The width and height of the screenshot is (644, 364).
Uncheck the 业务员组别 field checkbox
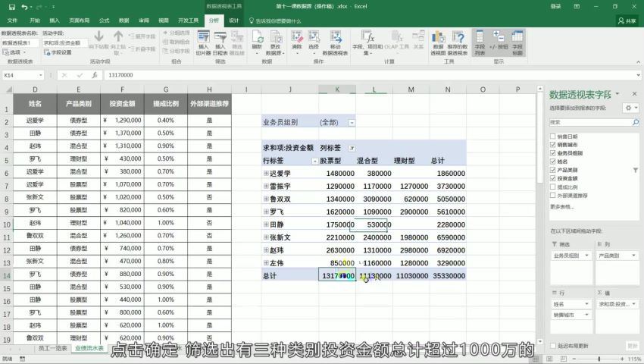[553, 153]
